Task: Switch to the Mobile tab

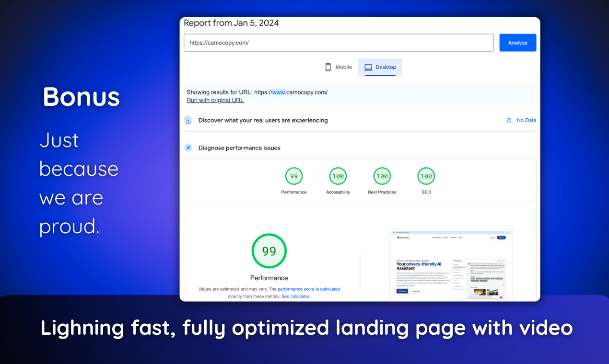Action: click(339, 67)
